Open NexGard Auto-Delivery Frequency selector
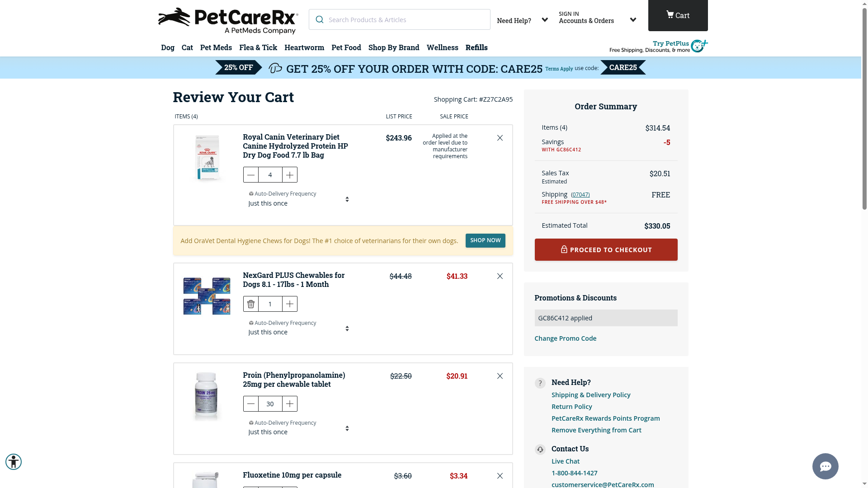The height and width of the screenshot is (488, 868). (x=298, y=328)
